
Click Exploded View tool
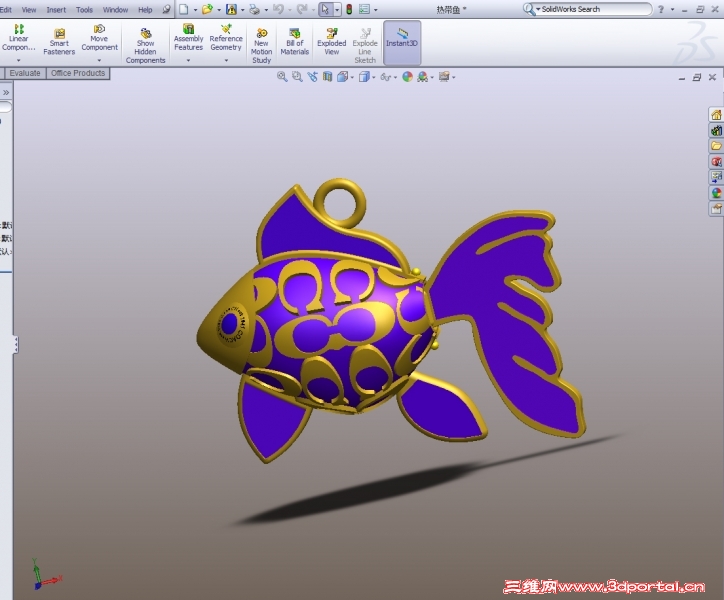[332, 42]
